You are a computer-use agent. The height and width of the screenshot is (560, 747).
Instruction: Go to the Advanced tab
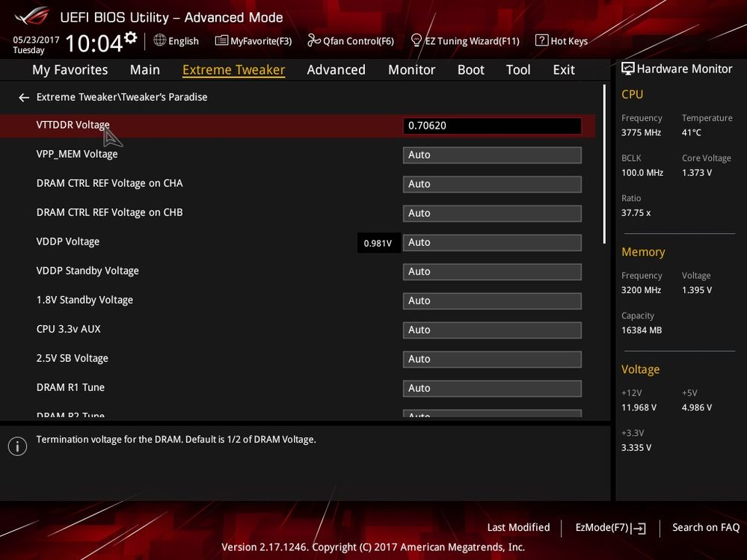pos(336,70)
